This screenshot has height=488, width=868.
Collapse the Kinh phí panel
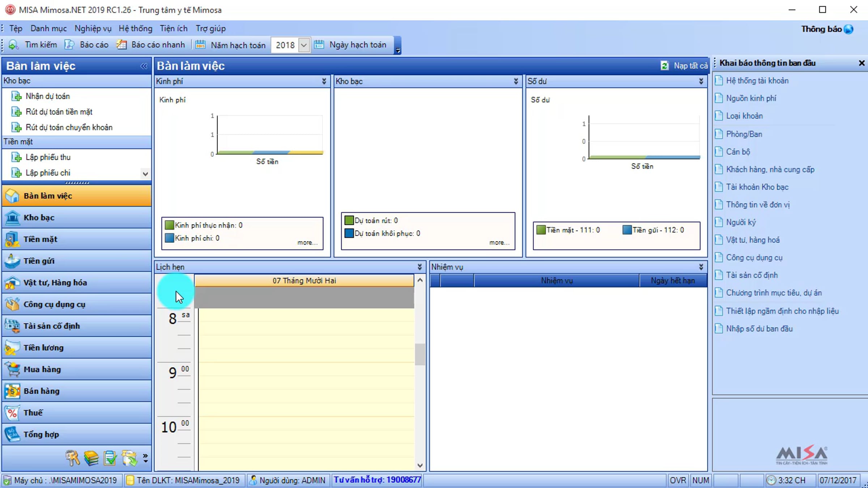pyautogui.click(x=324, y=81)
